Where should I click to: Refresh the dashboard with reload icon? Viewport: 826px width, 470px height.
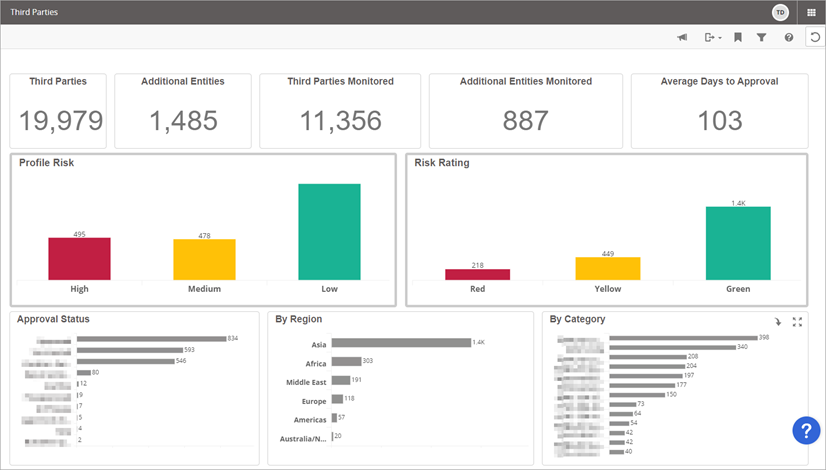click(x=815, y=38)
